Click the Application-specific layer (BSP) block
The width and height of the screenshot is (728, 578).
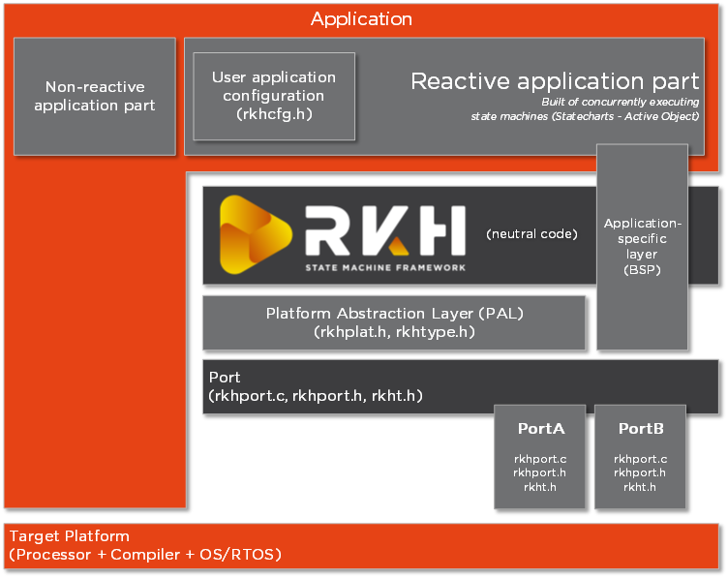(x=642, y=247)
